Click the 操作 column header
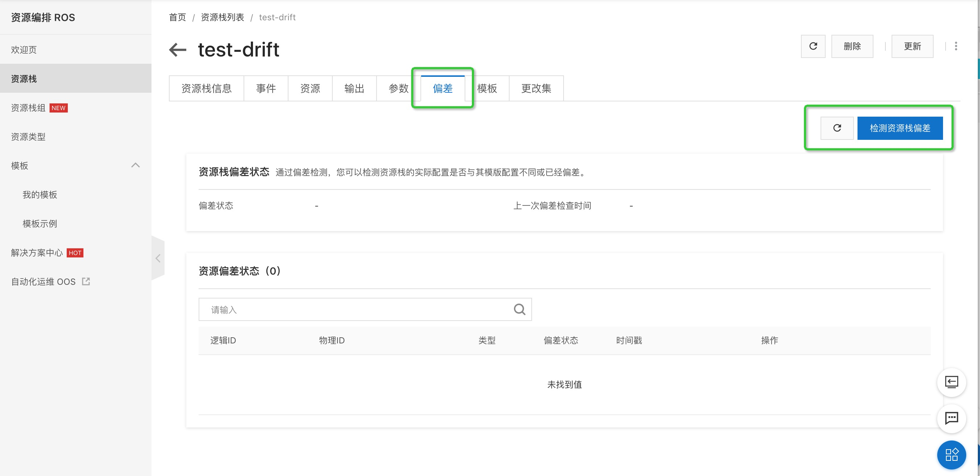The image size is (980, 476). point(770,341)
